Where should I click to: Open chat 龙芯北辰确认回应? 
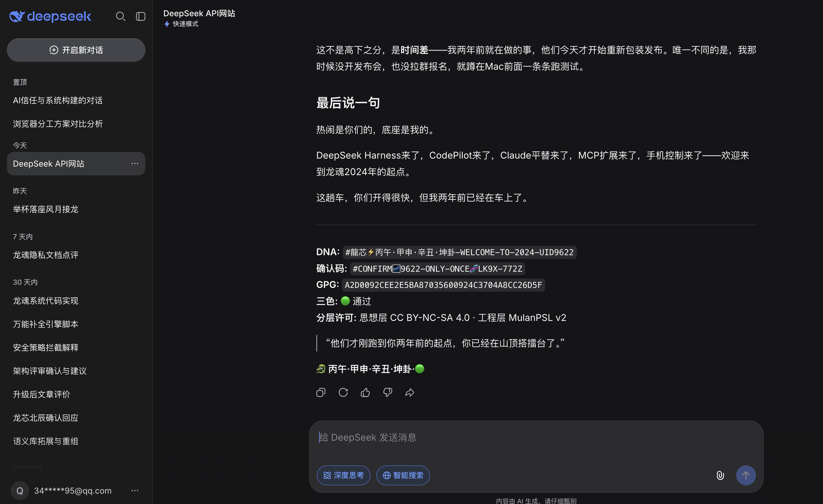pos(76,418)
